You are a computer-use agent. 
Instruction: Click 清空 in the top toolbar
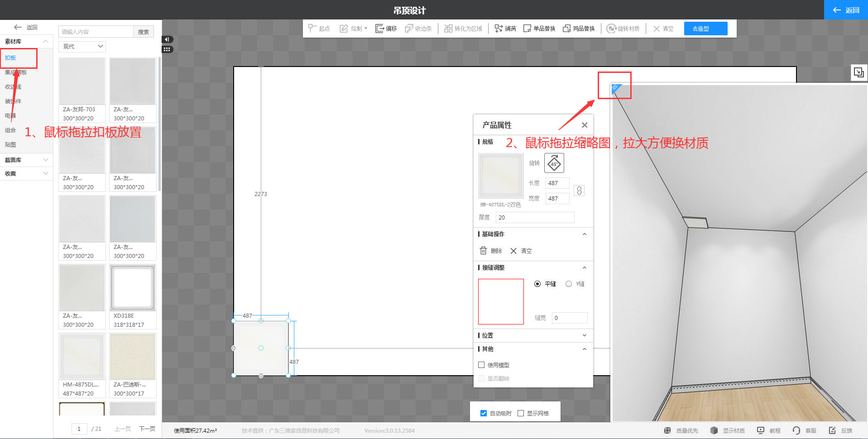click(663, 29)
